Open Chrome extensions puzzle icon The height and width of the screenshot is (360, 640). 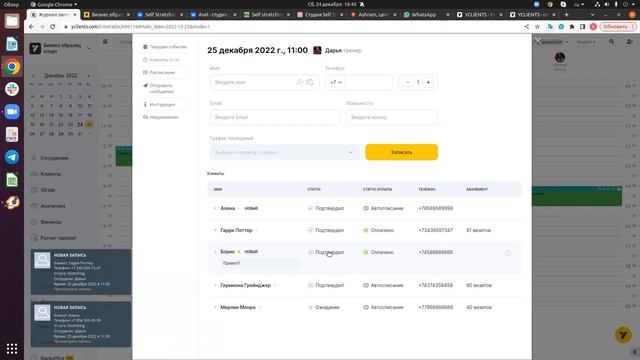[x=572, y=27]
